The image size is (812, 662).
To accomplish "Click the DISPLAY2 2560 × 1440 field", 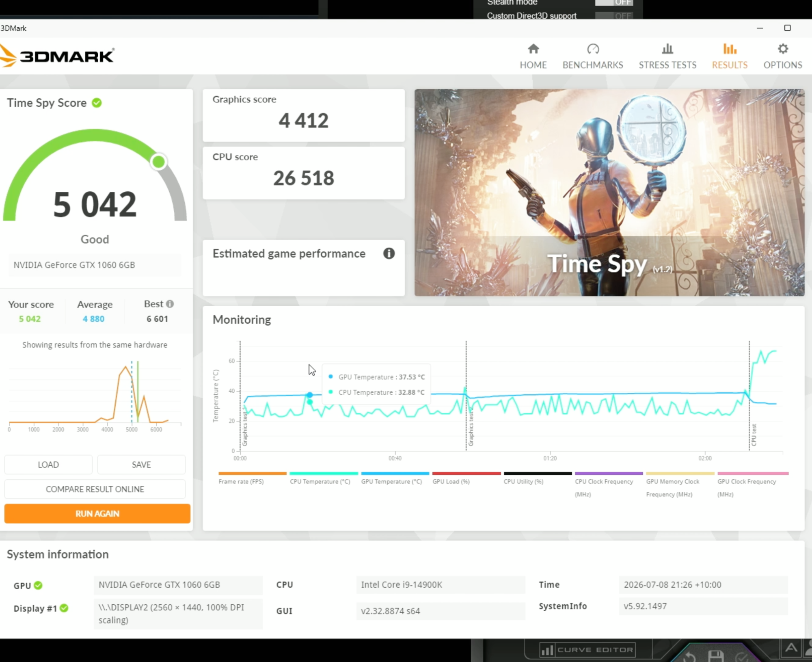I will (x=178, y=614).
